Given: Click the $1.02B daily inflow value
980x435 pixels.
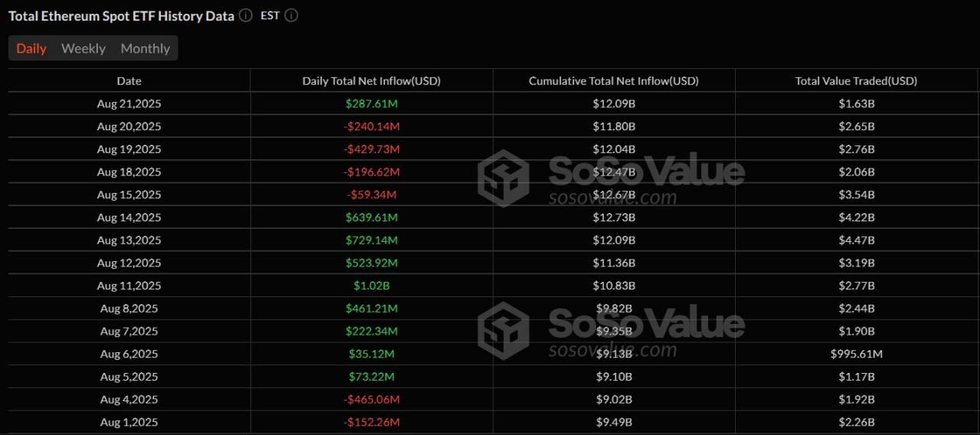Looking at the screenshot, I should (x=371, y=286).
